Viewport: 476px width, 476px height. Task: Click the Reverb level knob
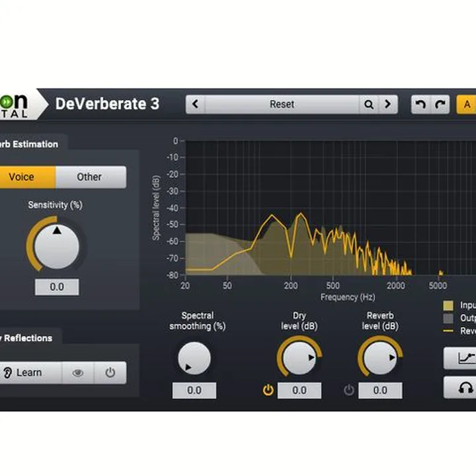click(x=380, y=358)
